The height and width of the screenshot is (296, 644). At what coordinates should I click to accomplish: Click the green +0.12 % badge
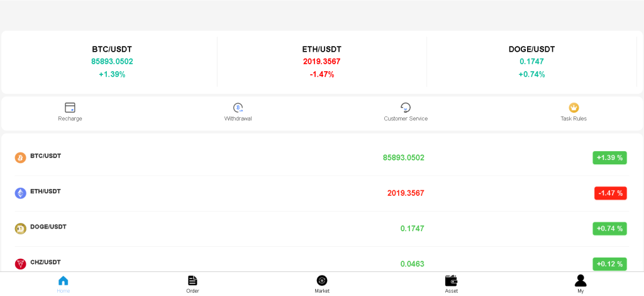tap(609, 264)
